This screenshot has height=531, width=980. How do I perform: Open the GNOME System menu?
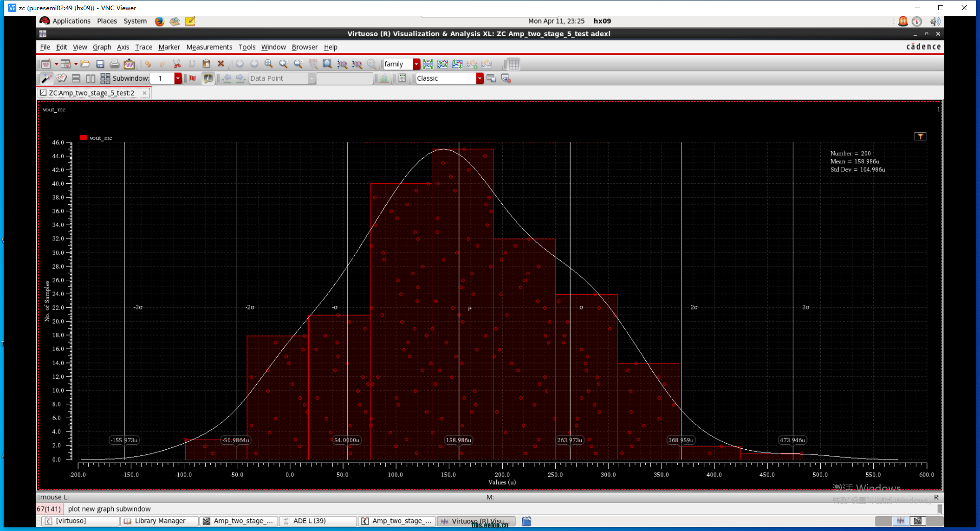coord(135,21)
